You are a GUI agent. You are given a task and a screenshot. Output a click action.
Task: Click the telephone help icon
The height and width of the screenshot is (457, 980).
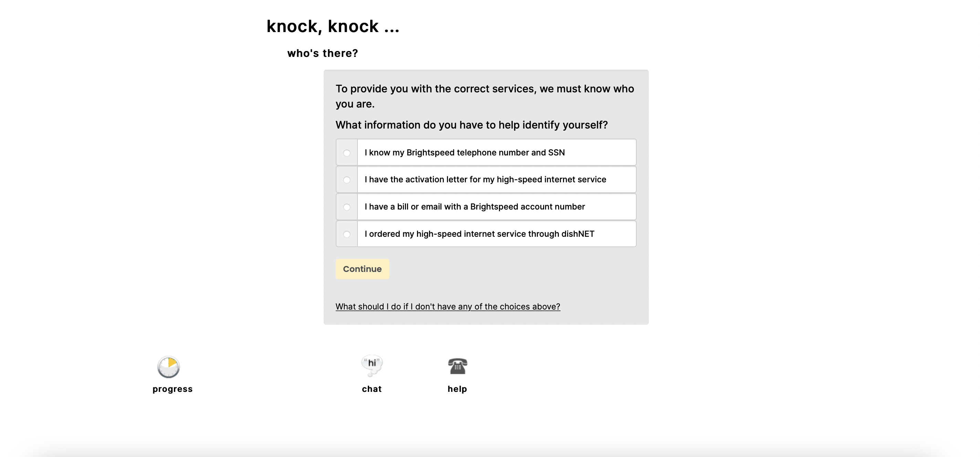(457, 366)
